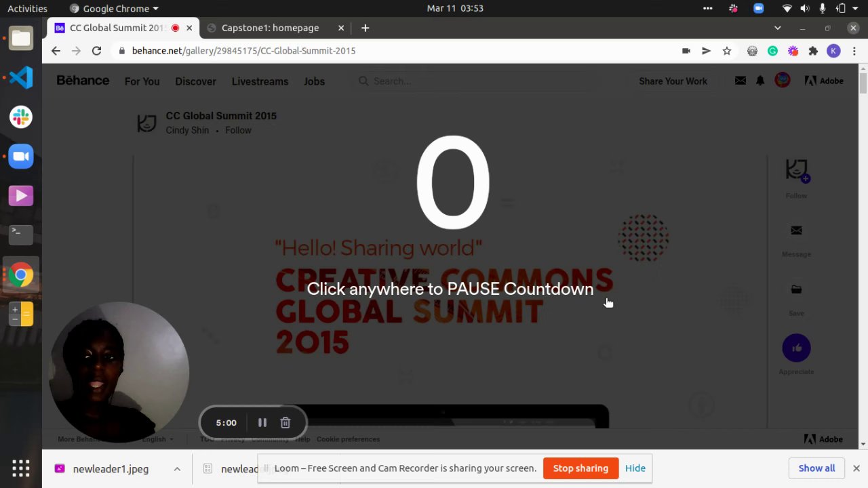Open Chrome Extensions puzzle menu
868x488 pixels.
pos(813,51)
